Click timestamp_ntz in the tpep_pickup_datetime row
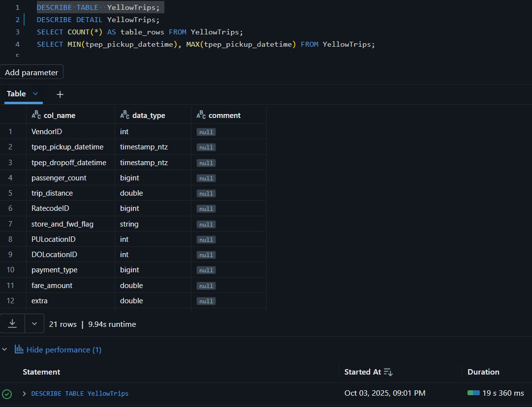 (144, 147)
